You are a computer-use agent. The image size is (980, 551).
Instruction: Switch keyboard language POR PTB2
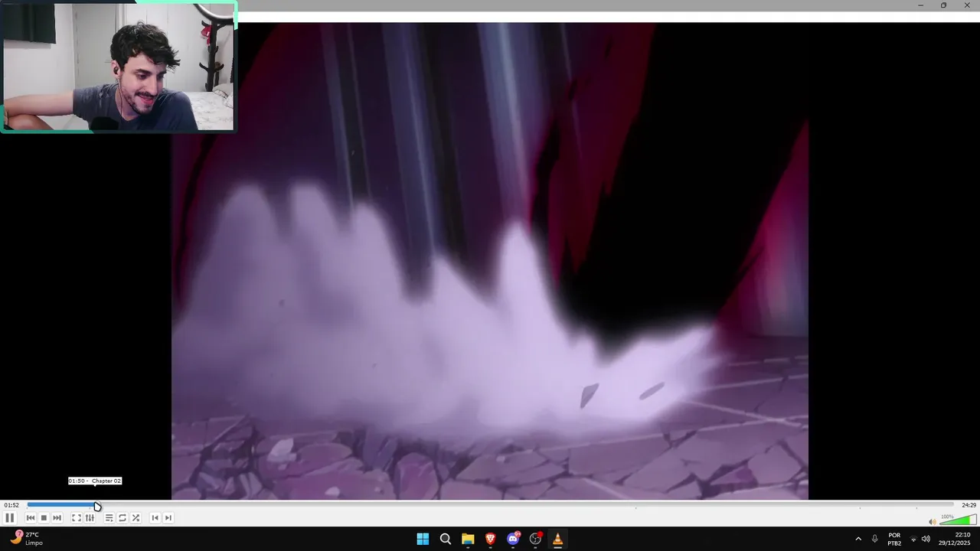coord(894,539)
